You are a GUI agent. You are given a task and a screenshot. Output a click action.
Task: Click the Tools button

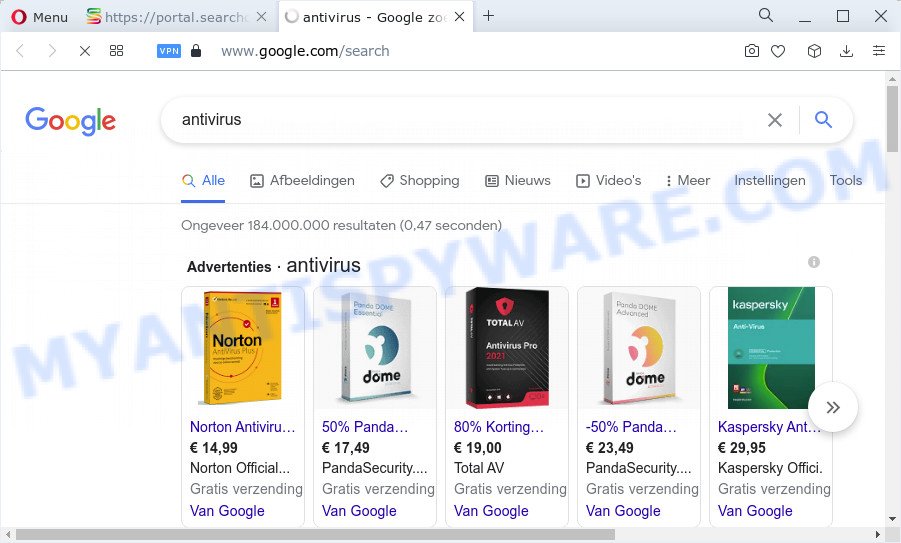pos(845,180)
